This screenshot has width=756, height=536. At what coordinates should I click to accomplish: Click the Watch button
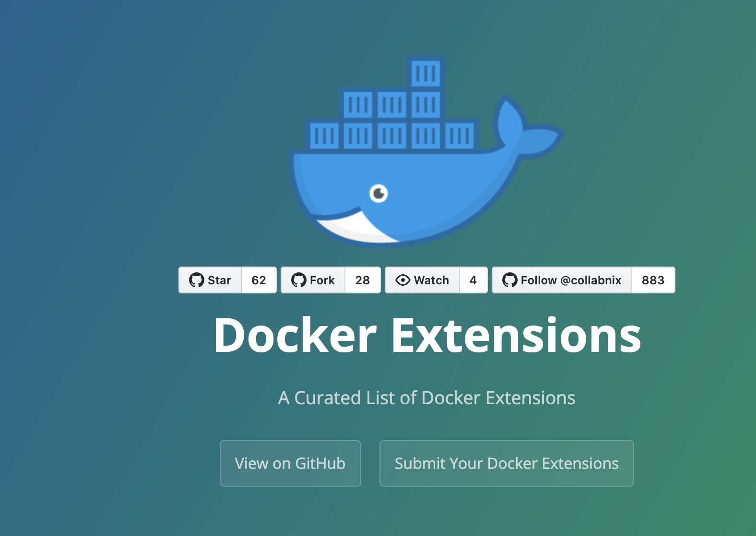422,280
